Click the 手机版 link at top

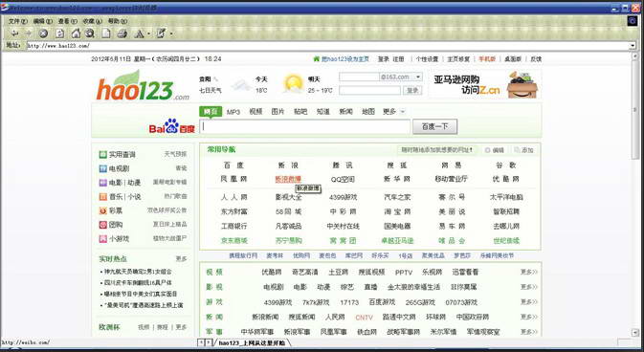(x=487, y=59)
